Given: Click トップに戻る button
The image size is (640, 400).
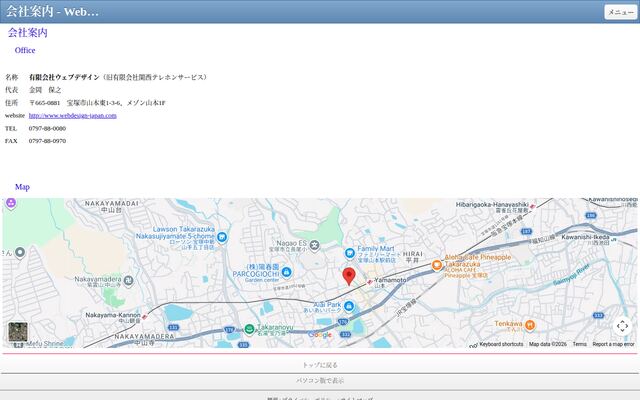Looking at the screenshot, I should pyautogui.click(x=320, y=365).
